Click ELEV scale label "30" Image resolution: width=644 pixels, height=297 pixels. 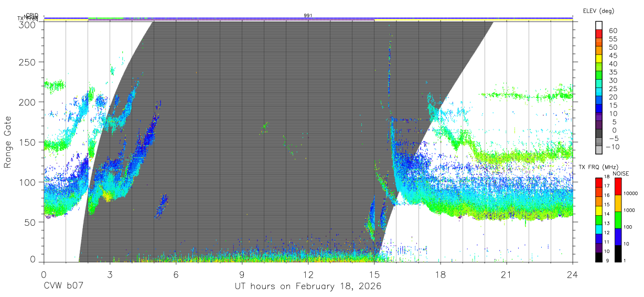click(613, 81)
